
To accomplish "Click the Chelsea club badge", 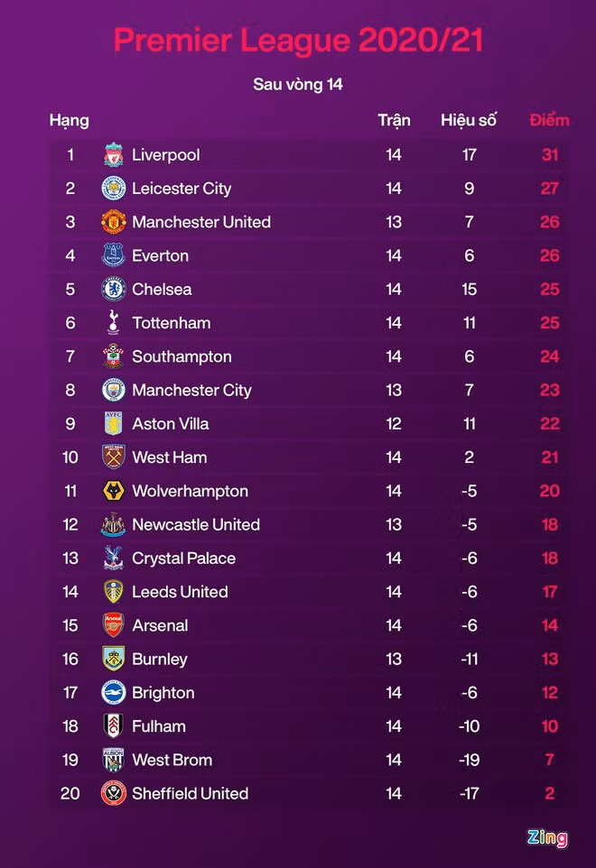I will [x=113, y=290].
